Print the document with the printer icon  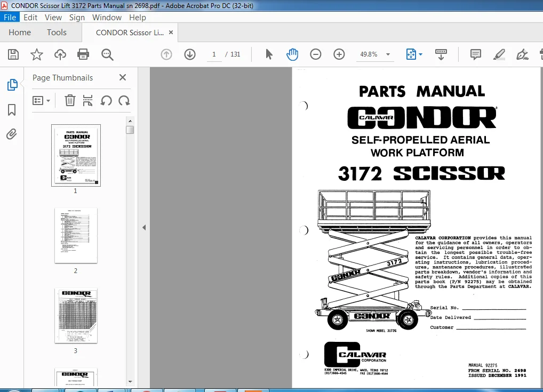(x=83, y=54)
